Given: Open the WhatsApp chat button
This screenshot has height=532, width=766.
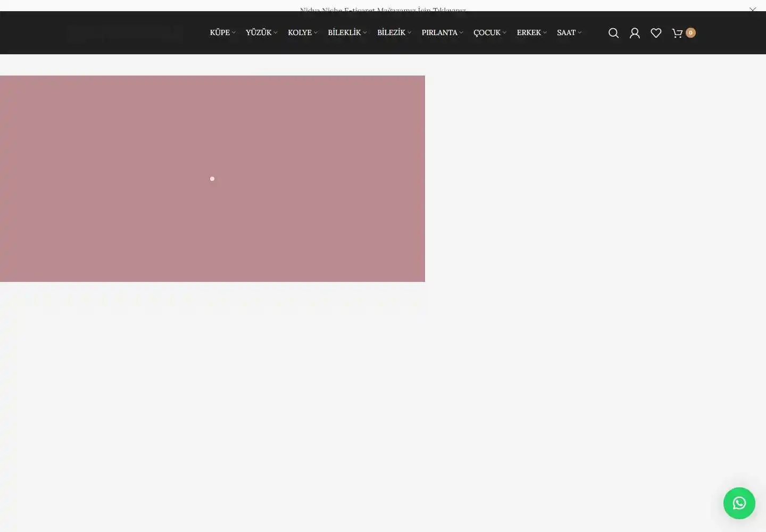Looking at the screenshot, I should click(x=739, y=503).
